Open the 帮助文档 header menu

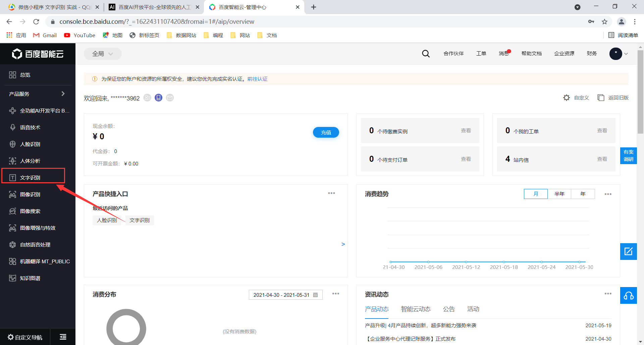click(531, 54)
